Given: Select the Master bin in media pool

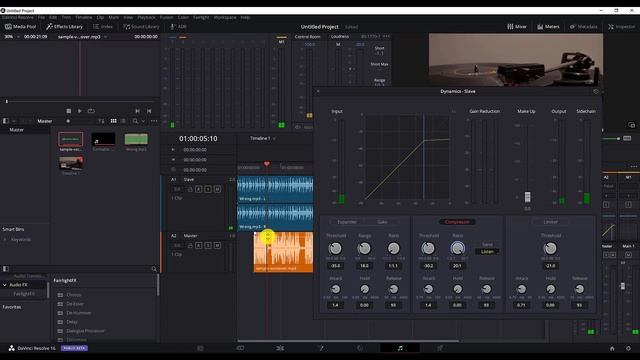Looking at the screenshot, I should pos(17,130).
